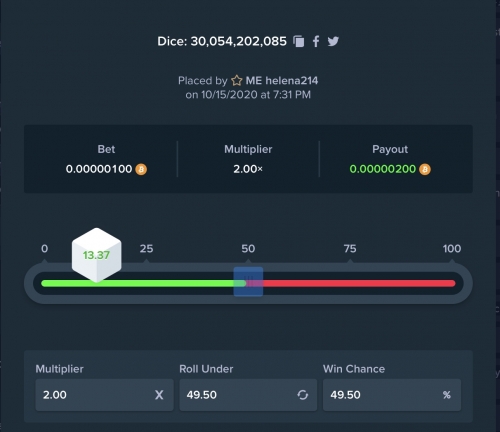The image size is (500, 432).
Task: Click the Roll Under field showing 49.50
Action: click(248, 395)
